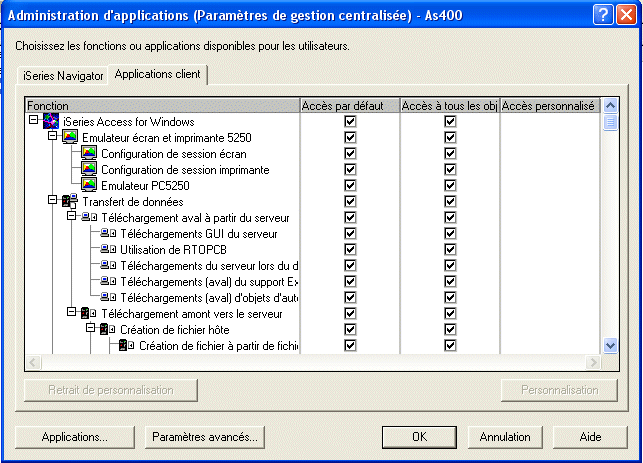Click the Téléchargement amont vers le serveur icon
This screenshot has height=463, width=643.
pos(89,313)
